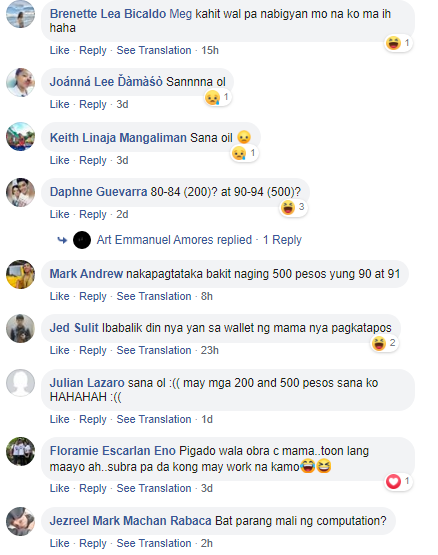
Task: Open Floramie Escarlan Eno's profile picture
Action: (x=21, y=451)
